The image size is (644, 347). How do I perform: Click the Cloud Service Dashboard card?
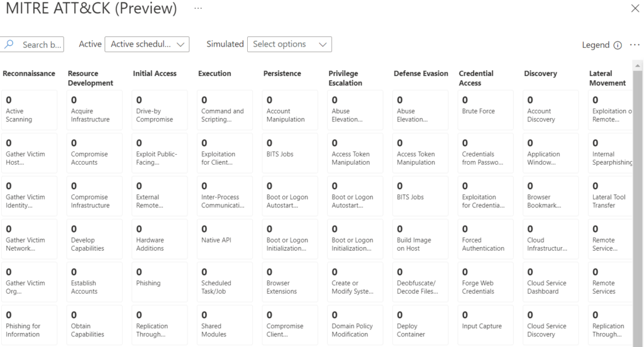pos(551,282)
